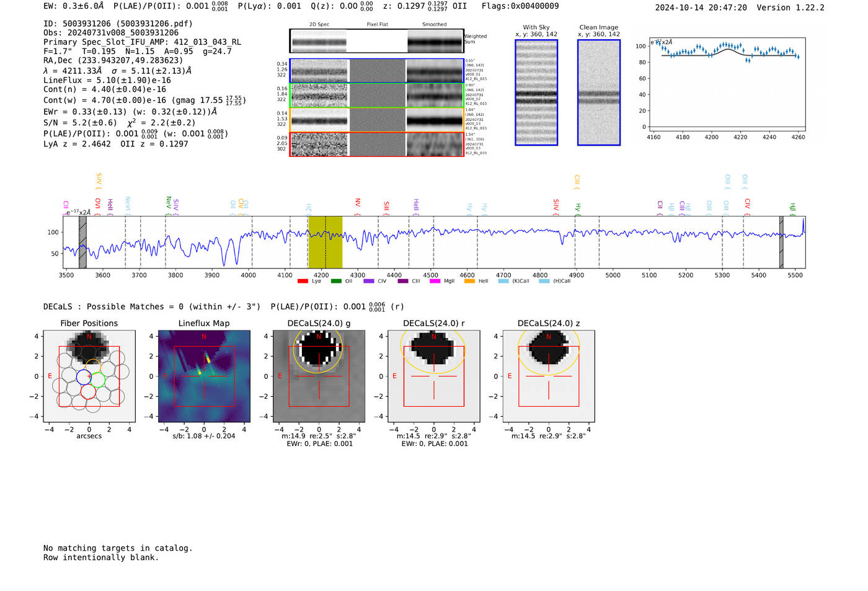This screenshot has width=868, height=591.
Task: Select the orange HeII legend swatch
Action: (469, 282)
